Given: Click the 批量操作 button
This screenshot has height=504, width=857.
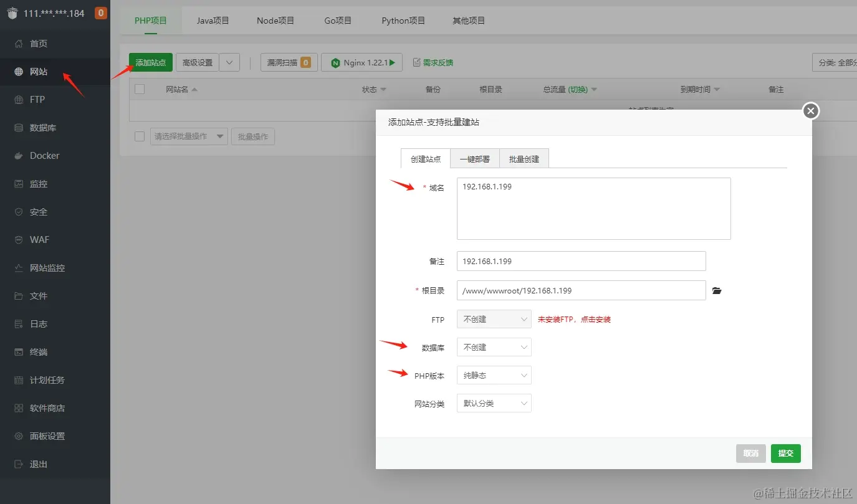Looking at the screenshot, I should [x=252, y=136].
